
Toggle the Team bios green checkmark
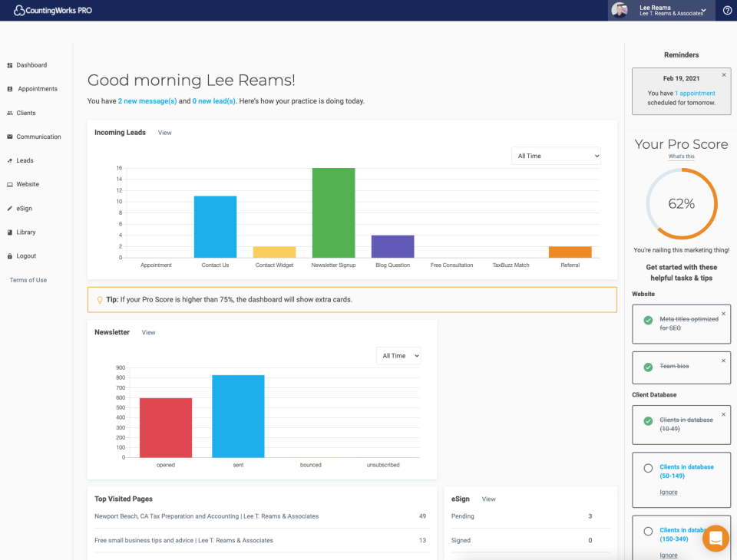[x=648, y=367]
